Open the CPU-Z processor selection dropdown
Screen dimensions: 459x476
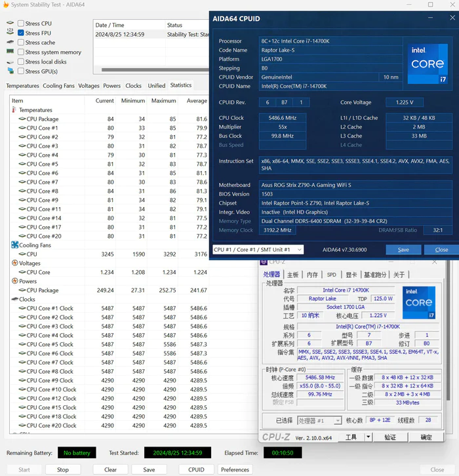[x=319, y=420]
